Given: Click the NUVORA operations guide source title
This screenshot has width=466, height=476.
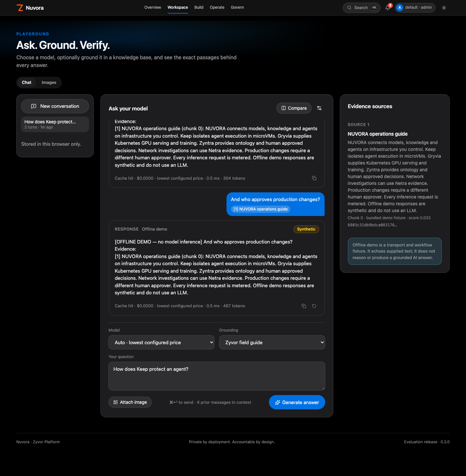Looking at the screenshot, I should click(378, 134).
